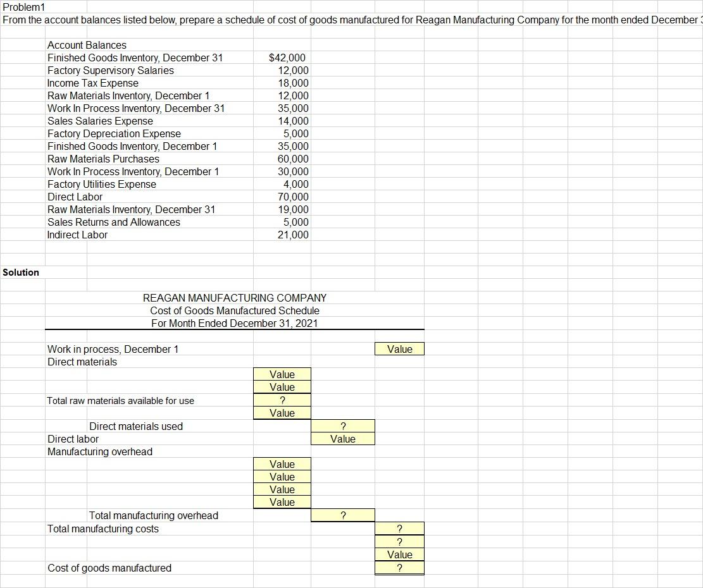Click the Cost of goods manufactured question mark cell
Screen dimensions: 703x588
click(399, 567)
